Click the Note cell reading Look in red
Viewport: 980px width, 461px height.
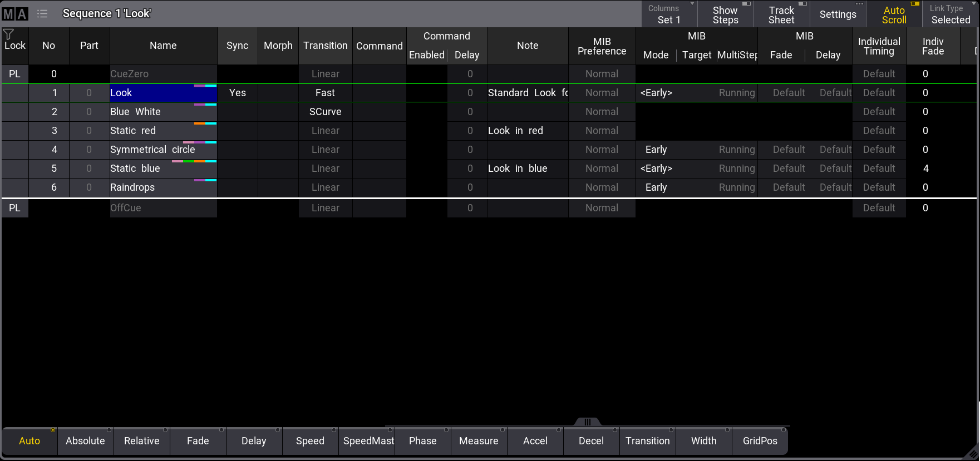coord(527,131)
